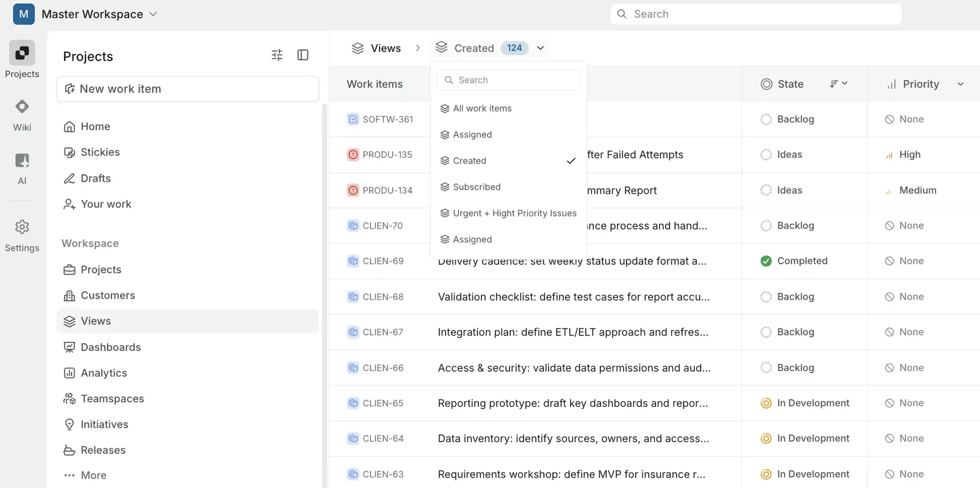
Task: Click the Medium priority icon for PRODU-134
Action: point(889,190)
